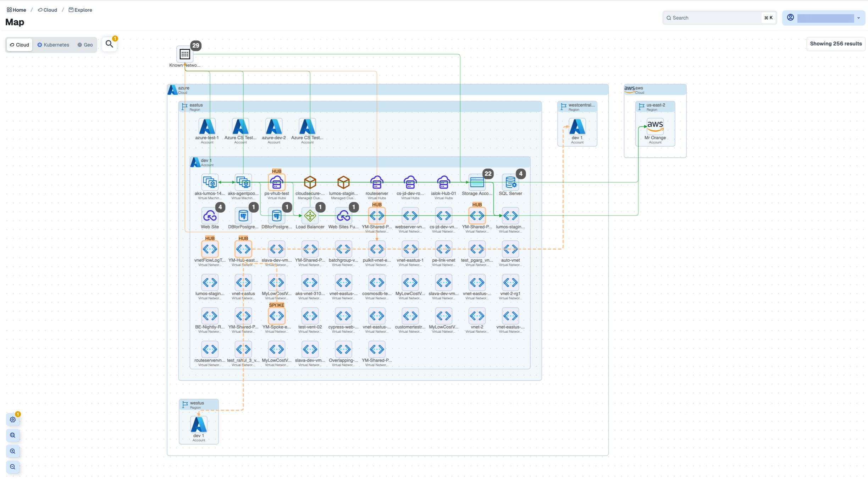Go to Home breadcrumb
This screenshot has height=479, width=868.
coord(16,10)
